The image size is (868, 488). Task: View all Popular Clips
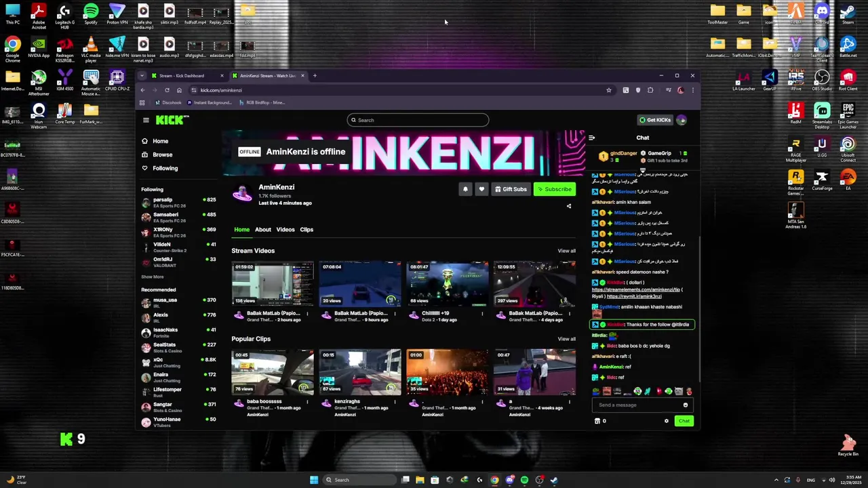tap(566, 339)
